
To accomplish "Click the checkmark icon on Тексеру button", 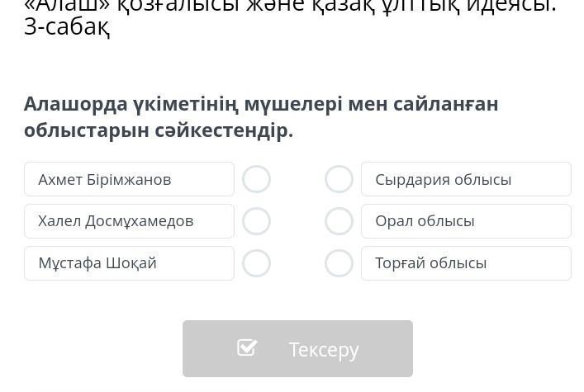I will coord(247,347).
